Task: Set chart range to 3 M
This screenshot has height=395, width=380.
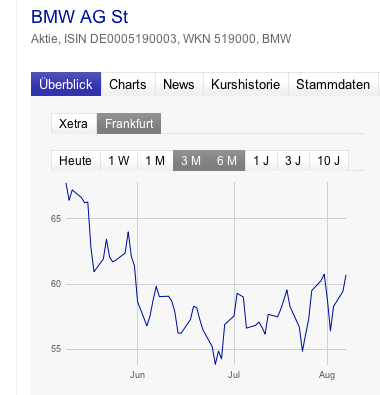Action: tap(191, 161)
